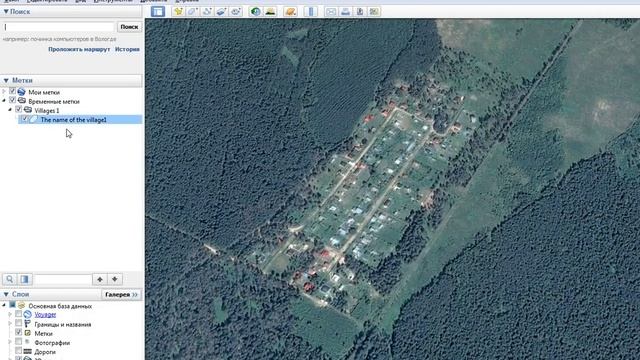Click the Voyager layer globe icon
The image size is (640, 360).
(28, 314)
